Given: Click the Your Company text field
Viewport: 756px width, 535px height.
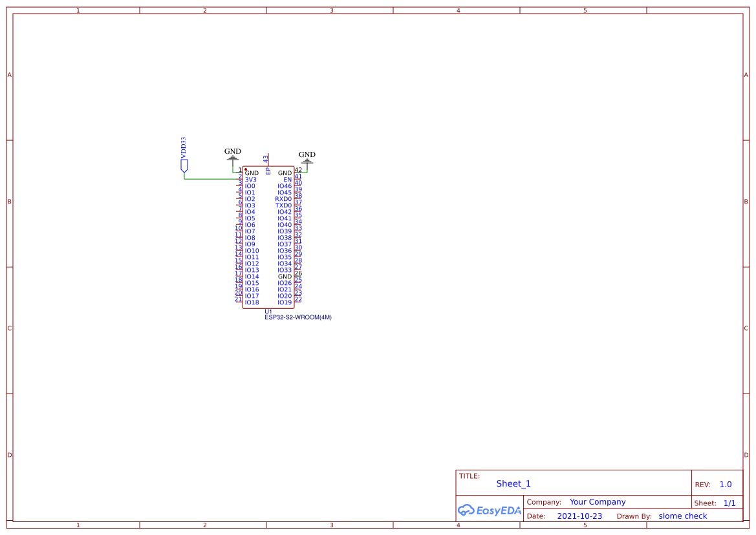Looking at the screenshot, I should coord(597,501).
